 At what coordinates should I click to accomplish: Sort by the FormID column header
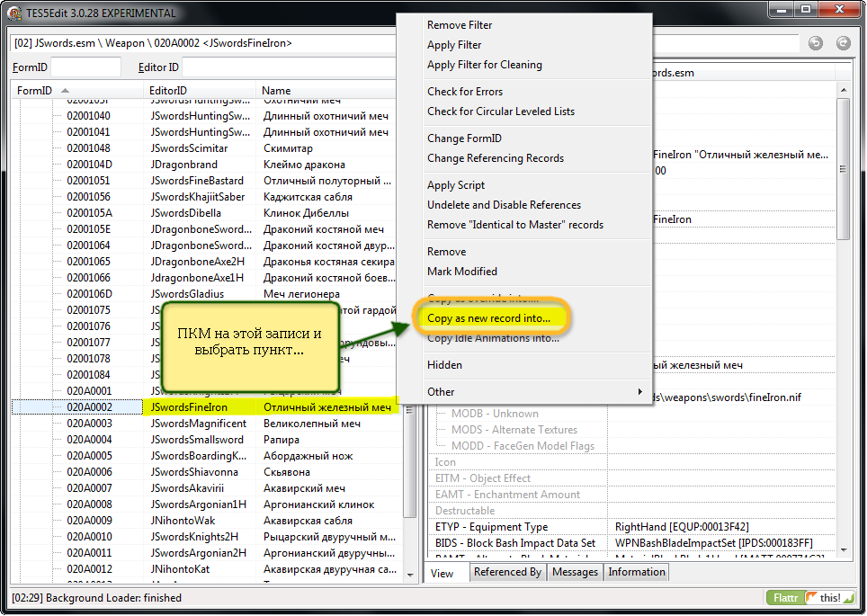(76, 91)
